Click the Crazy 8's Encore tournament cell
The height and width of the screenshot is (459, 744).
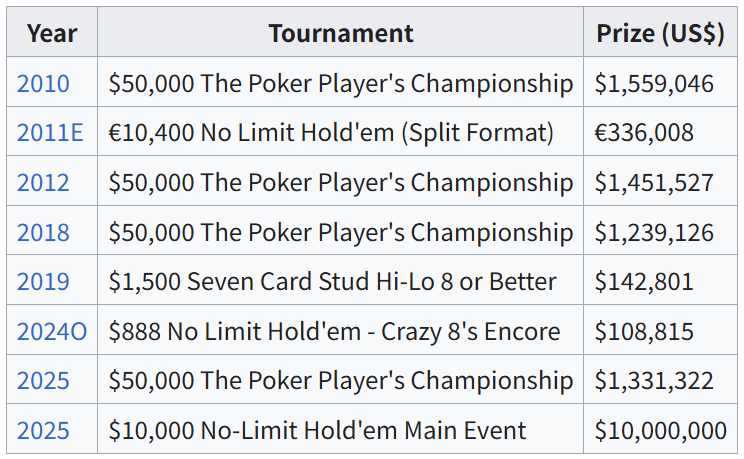(334, 331)
